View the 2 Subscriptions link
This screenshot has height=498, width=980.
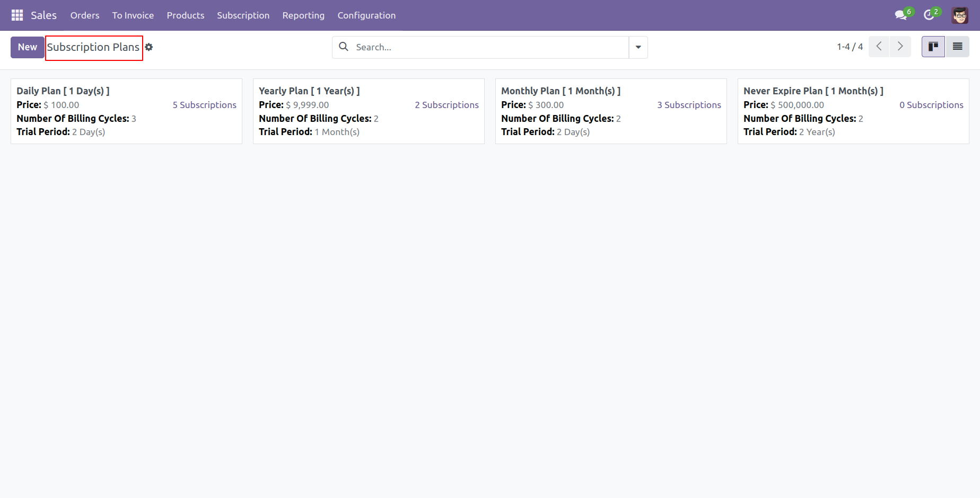coord(447,105)
